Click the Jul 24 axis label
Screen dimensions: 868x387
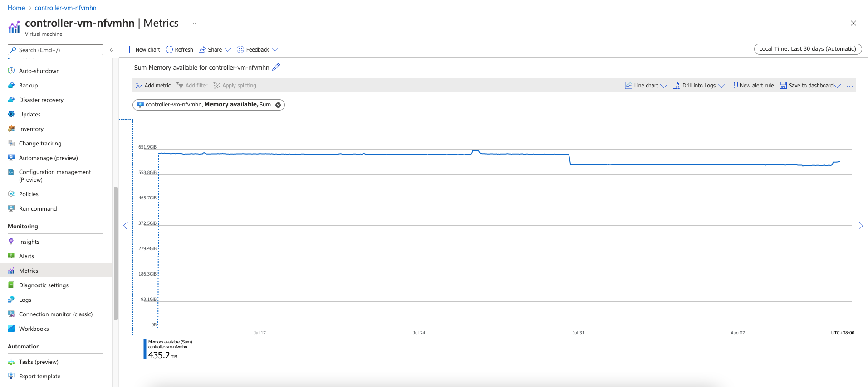419,333
